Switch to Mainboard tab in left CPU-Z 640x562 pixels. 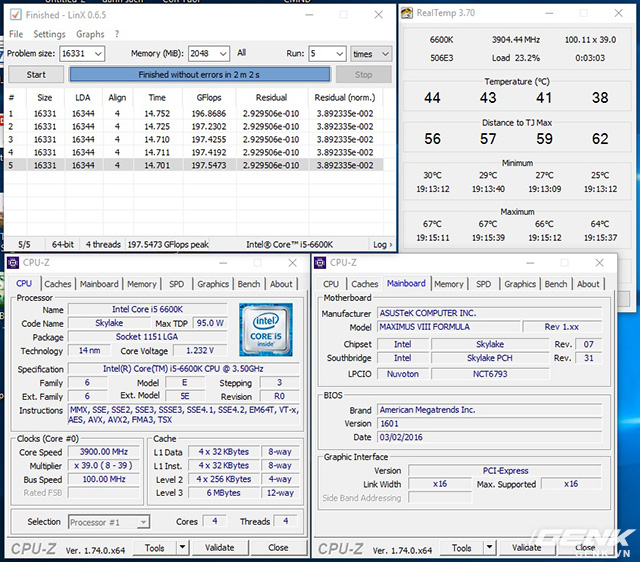click(x=99, y=284)
